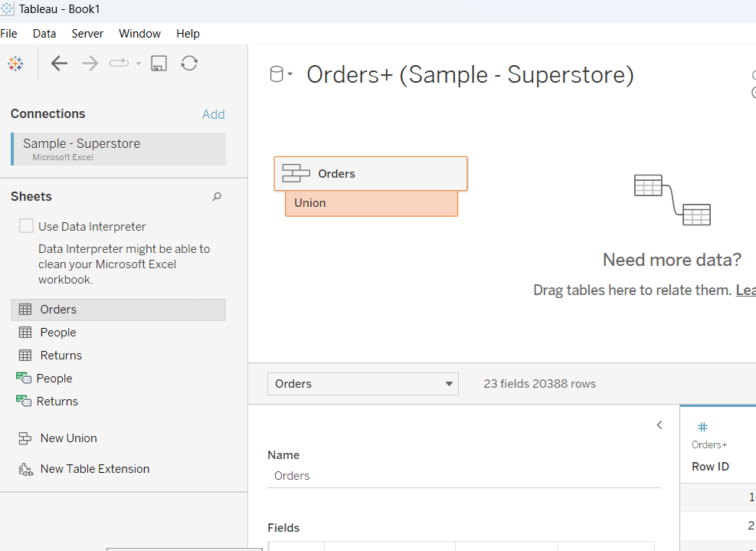Click the save icon in toolbar
The width and height of the screenshot is (756, 551).
159,64
